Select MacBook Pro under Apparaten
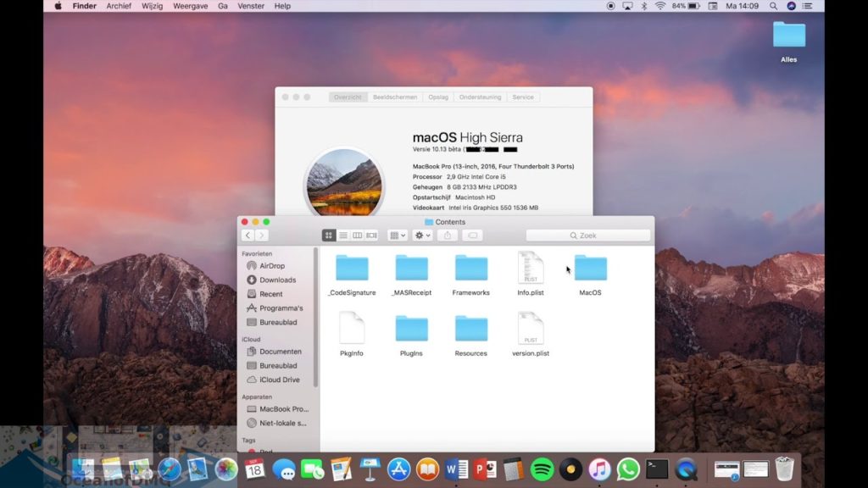Screen dimensions: 868x488 [278, 409]
